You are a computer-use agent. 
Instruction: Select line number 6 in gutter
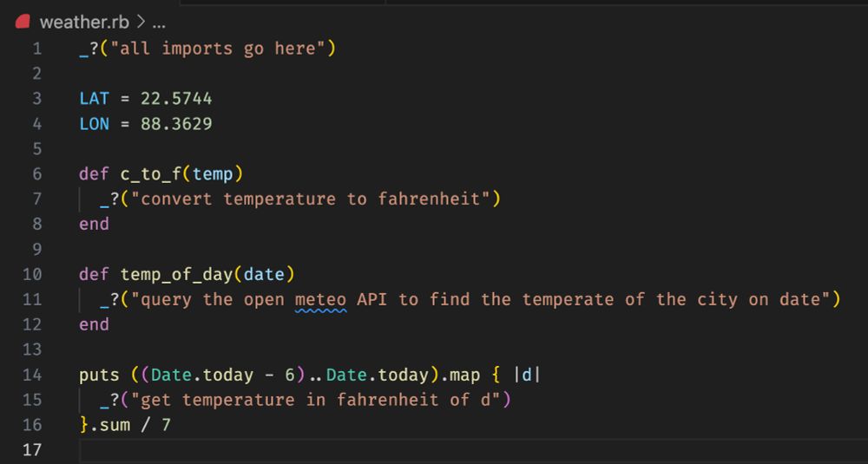[36, 173]
